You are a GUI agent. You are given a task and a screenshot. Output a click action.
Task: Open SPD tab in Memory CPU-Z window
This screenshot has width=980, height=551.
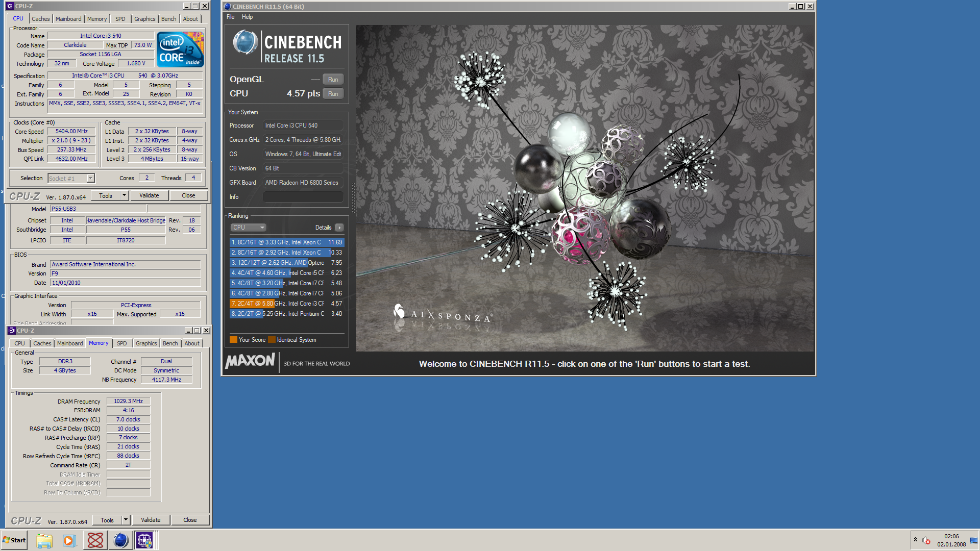122,343
